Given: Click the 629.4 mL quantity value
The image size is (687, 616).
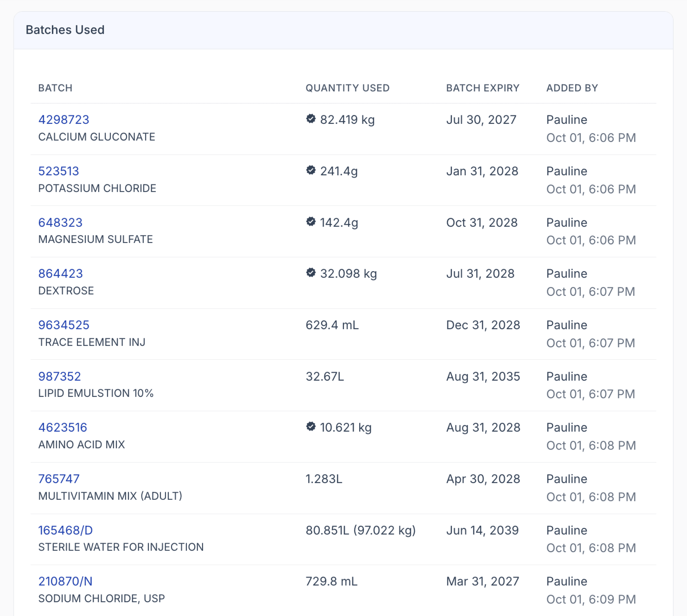Looking at the screenshot, I should [x=332, y=325].
